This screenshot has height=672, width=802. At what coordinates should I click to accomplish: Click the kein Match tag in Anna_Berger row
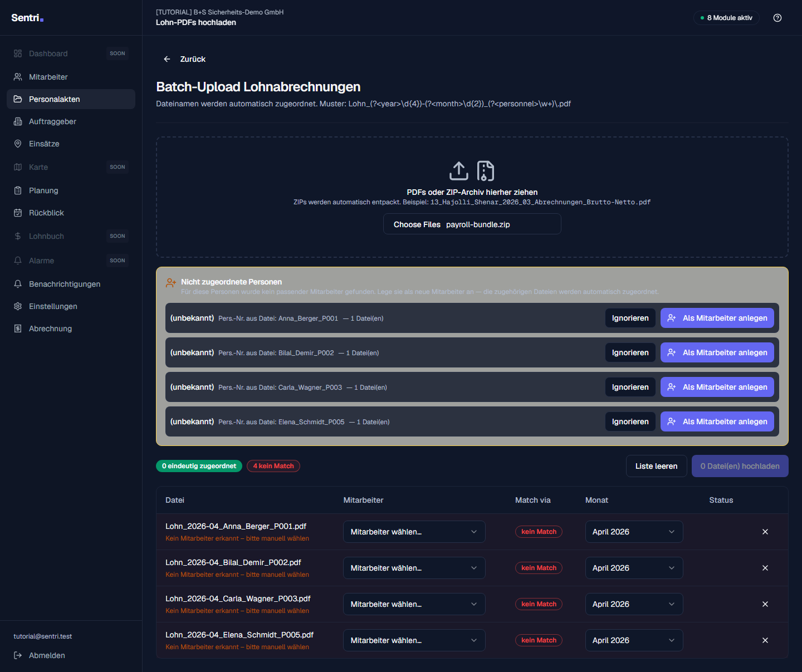539,532
